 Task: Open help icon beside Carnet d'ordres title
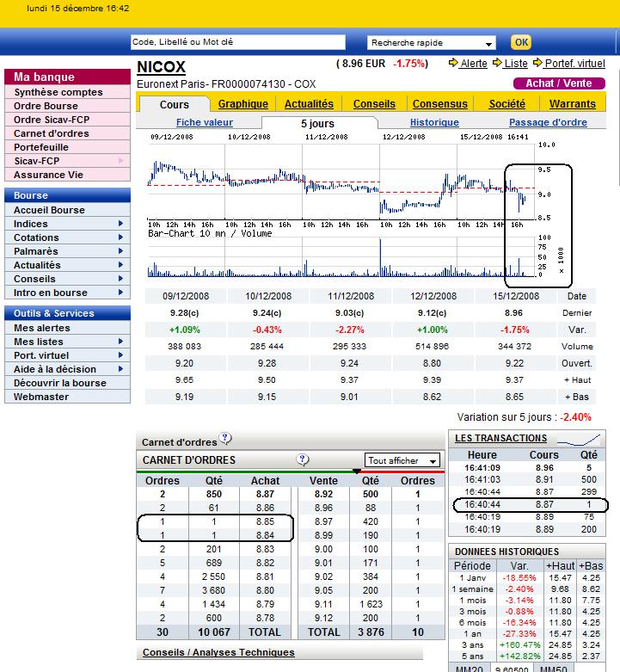coord(225,439)
